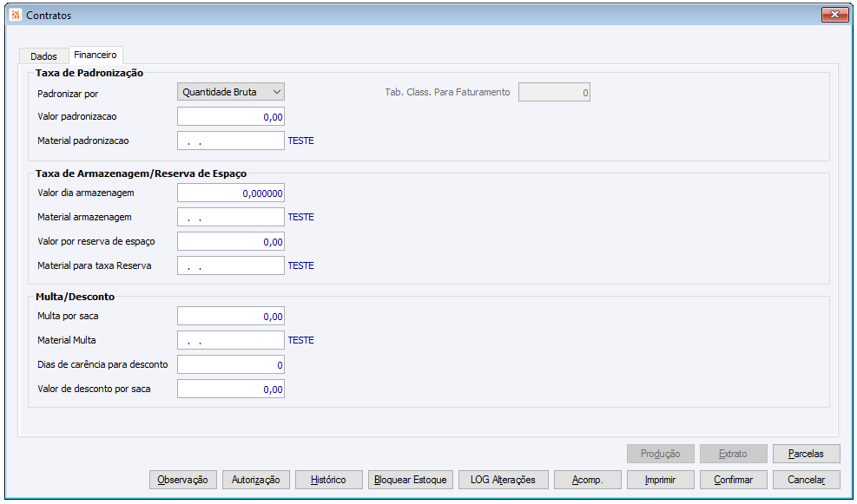Click the Bloquear Estoque button

(x=411, y=480)
